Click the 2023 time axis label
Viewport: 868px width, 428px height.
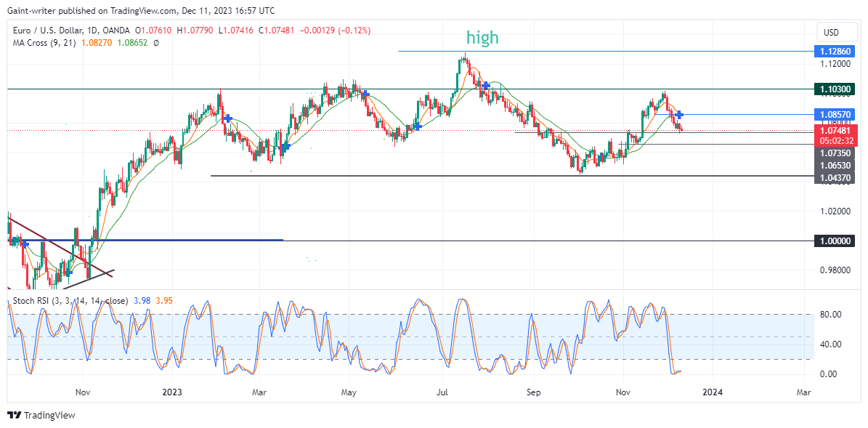coord(172,392)
